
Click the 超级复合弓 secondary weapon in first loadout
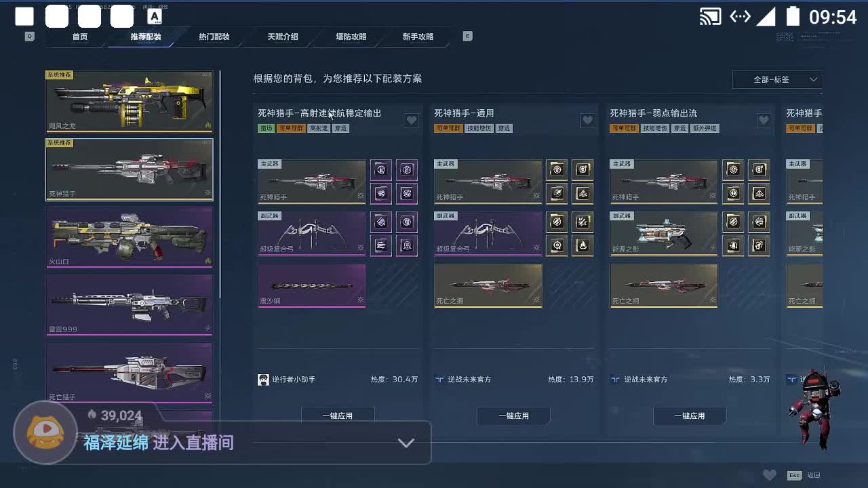(x=312, y=234)
